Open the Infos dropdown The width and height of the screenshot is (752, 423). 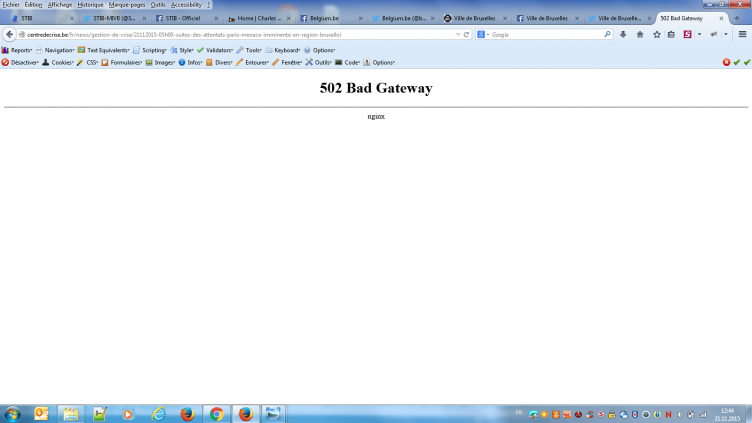tap(190, 62)
